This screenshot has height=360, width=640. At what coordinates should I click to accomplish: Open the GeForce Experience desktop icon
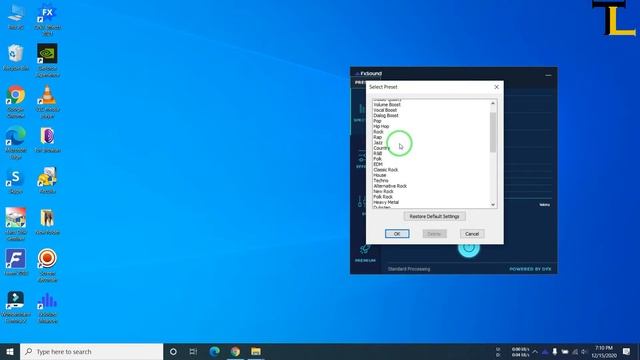click(x=47, y=60)
